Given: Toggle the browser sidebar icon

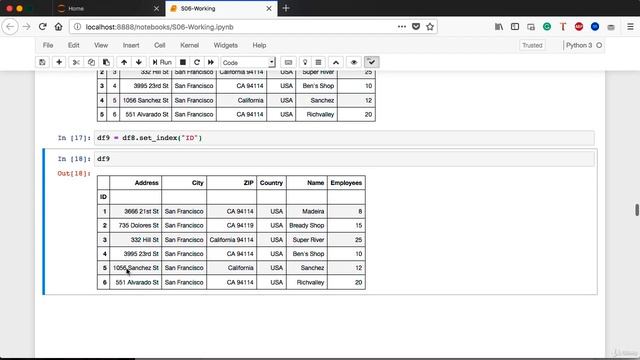Looking at the screenshot, I should click(x=515, y=27).
